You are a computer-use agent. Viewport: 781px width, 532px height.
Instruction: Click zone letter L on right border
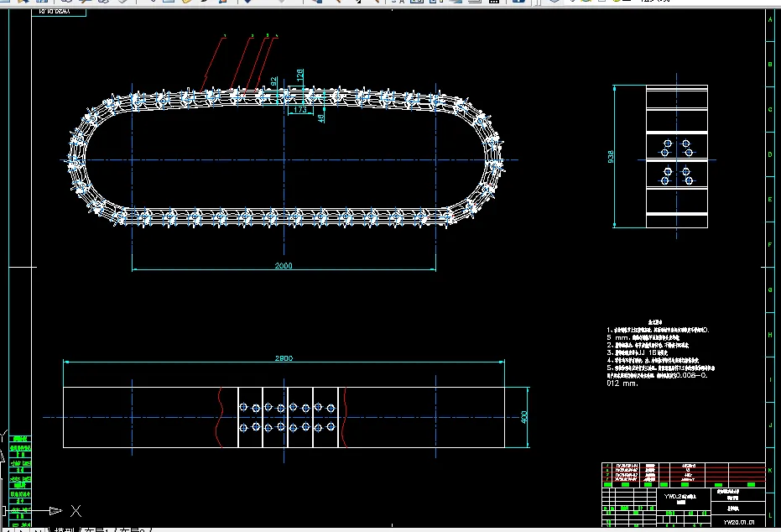click(770, 515)
